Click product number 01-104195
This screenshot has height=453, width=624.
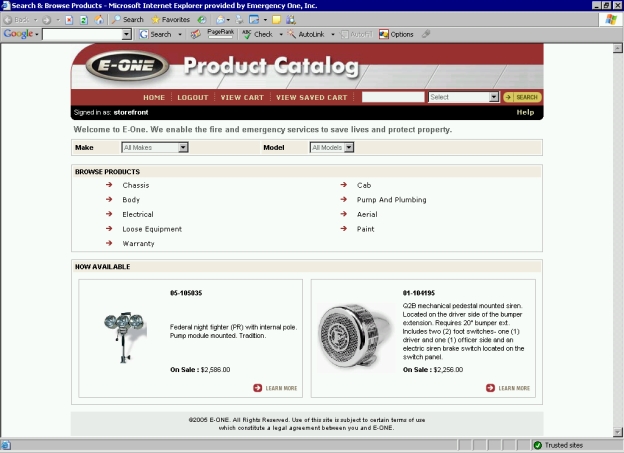point(419,293)
